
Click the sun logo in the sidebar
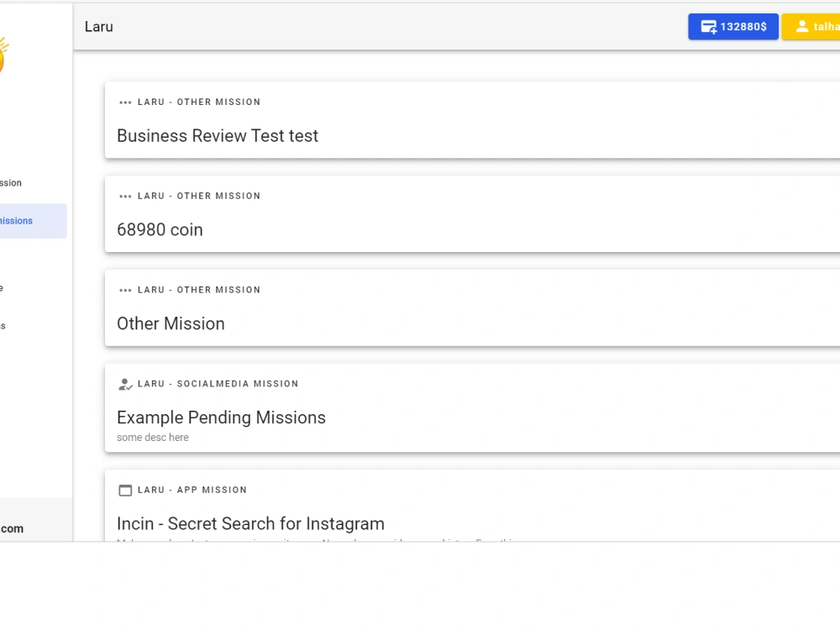click(x=3, y=54)
